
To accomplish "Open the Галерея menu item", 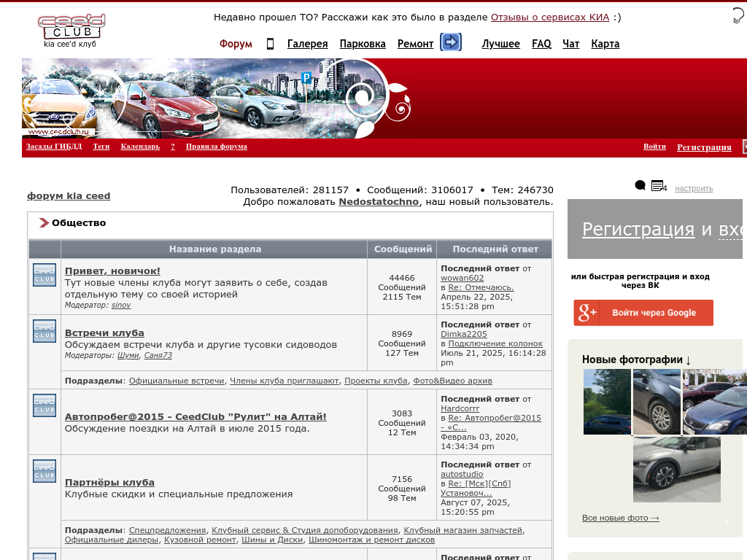I will click(307, 44).
